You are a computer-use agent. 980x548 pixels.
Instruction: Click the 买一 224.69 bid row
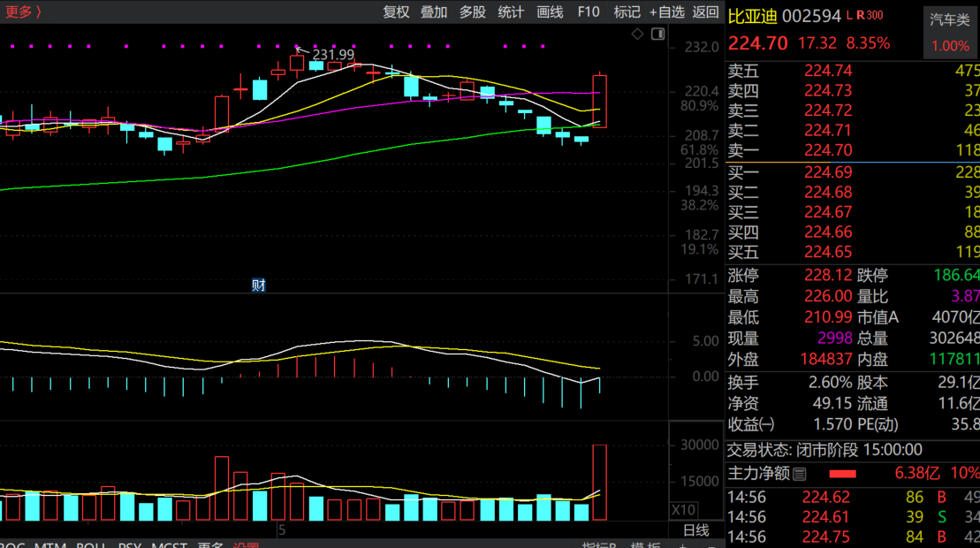[x=853, y=172]
